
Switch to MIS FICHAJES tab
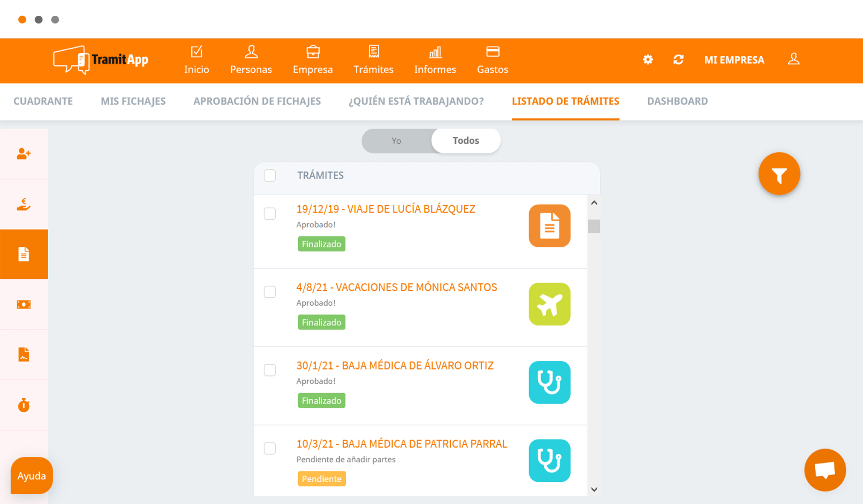point(133,101)
